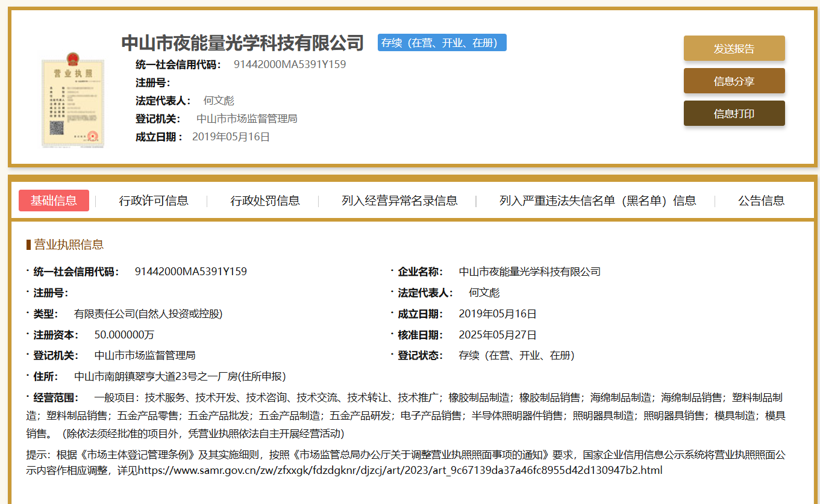Click the 营业执照信息 section heading
Viewport: 820px width, 504px height.
[x=69, y=244]
